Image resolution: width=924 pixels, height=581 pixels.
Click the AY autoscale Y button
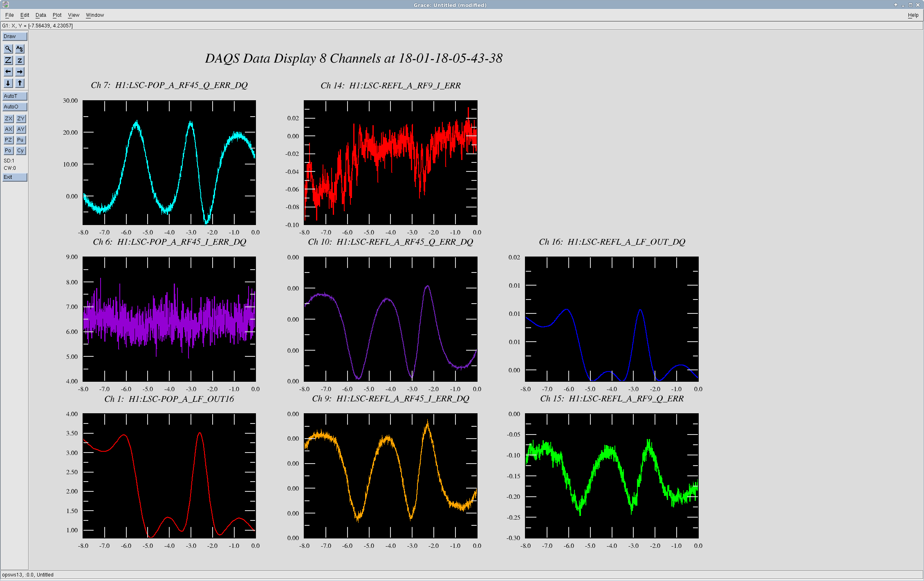[x=20, y=129]
